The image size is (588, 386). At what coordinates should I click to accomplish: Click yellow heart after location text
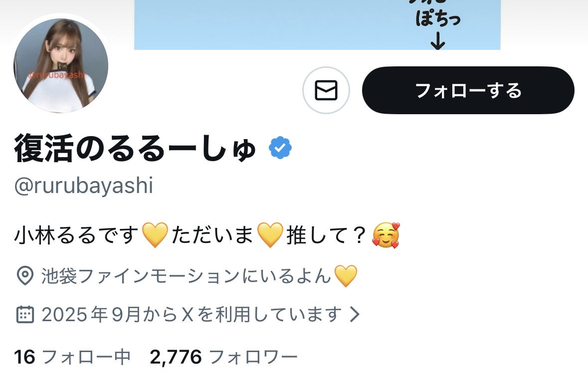(346, 276)
